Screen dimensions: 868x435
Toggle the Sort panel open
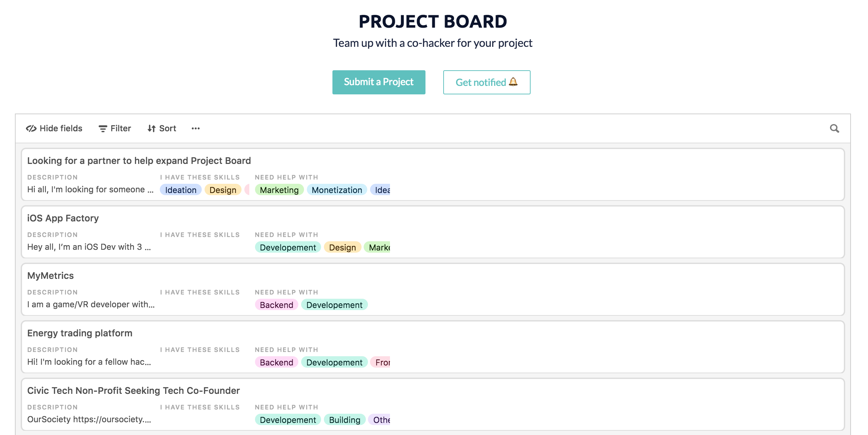162,128
